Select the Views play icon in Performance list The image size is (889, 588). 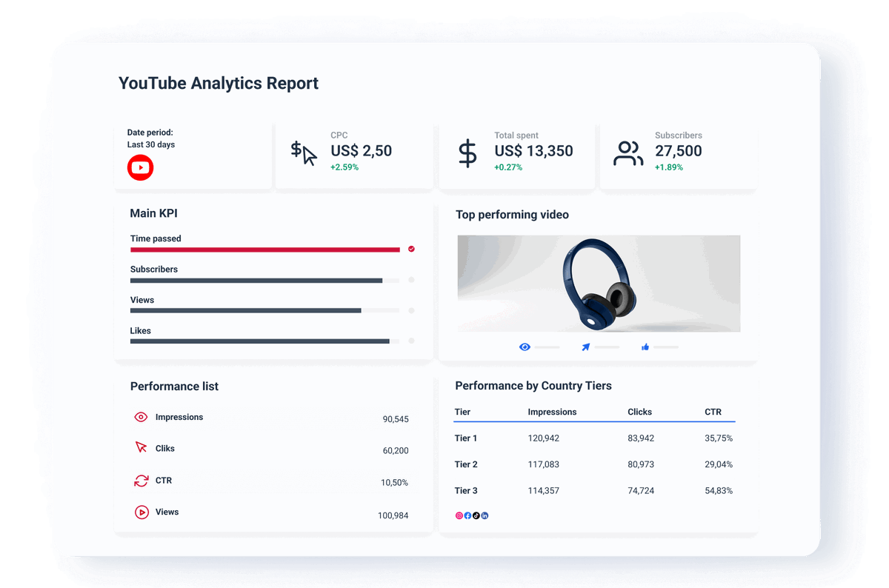(141, 511)
